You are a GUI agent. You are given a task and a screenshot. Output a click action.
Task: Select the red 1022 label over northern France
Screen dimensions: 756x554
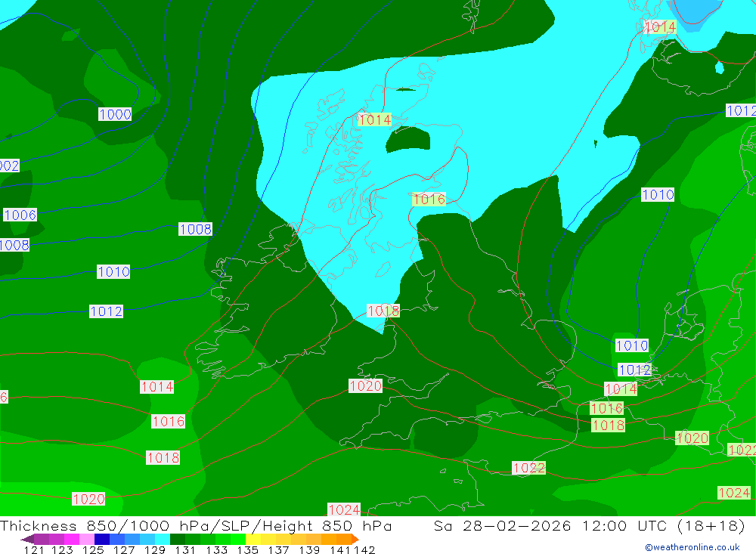click(x=529, y=468)
